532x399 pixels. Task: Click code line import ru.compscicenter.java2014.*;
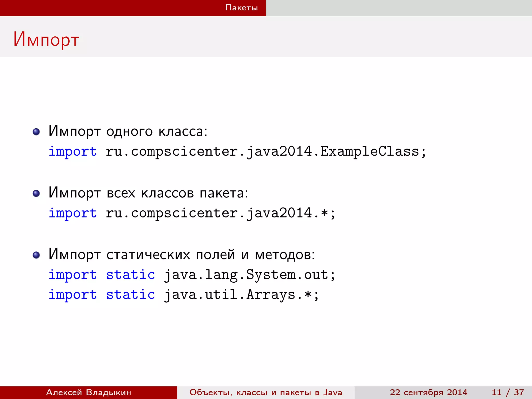[192, 213]
